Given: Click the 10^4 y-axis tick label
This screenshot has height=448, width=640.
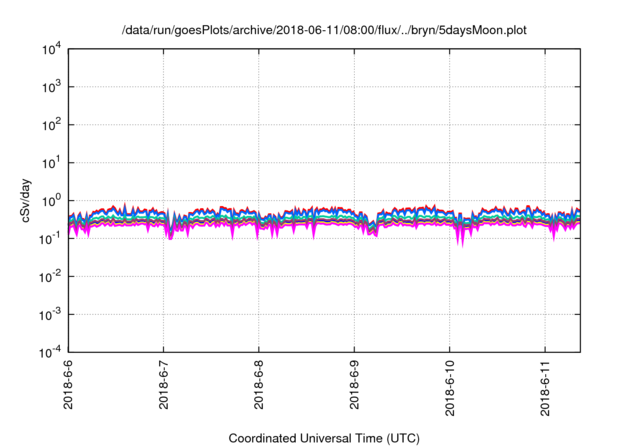Looking at the screenshot, I should [x=50, y=49].
